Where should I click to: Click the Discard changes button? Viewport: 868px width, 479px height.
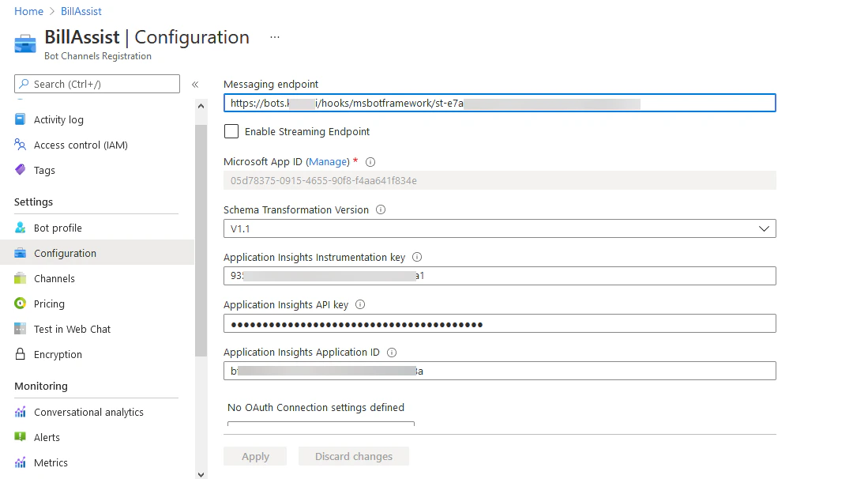click(354, 456)
